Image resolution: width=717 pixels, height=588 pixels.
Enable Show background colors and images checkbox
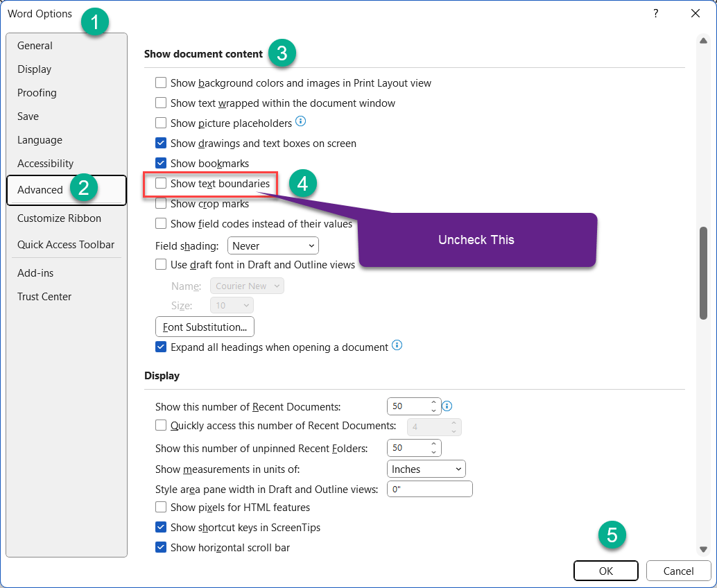coord(161,83)
